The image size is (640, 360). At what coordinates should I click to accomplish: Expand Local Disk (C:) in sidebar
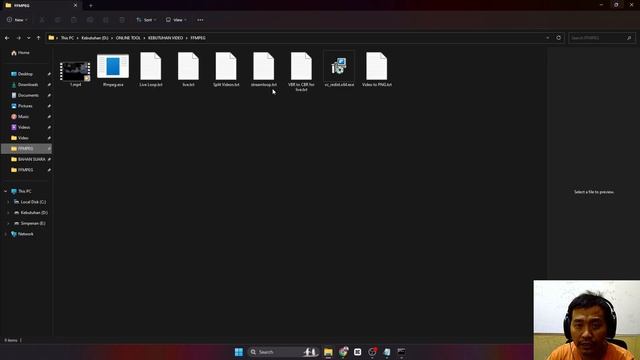8,202
